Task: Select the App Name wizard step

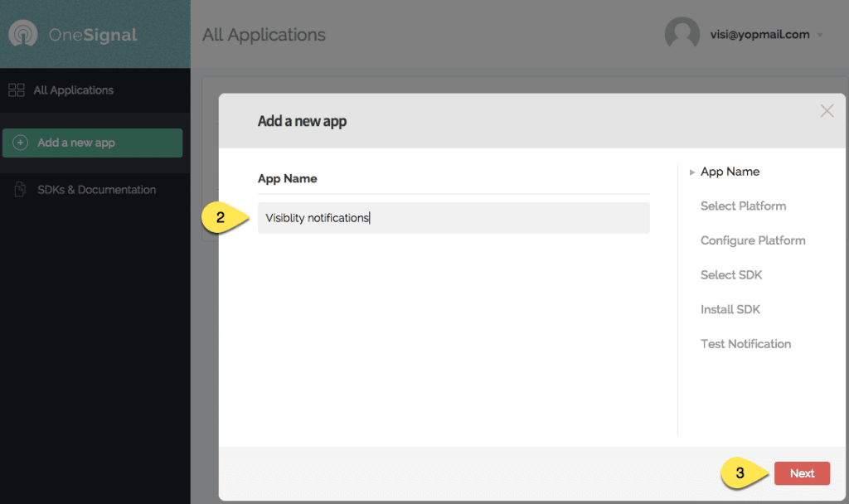Action: coord(730,172)
